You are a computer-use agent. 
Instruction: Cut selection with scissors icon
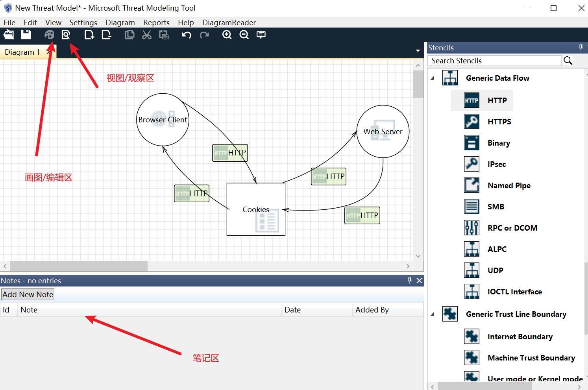[x=147, y=35]
